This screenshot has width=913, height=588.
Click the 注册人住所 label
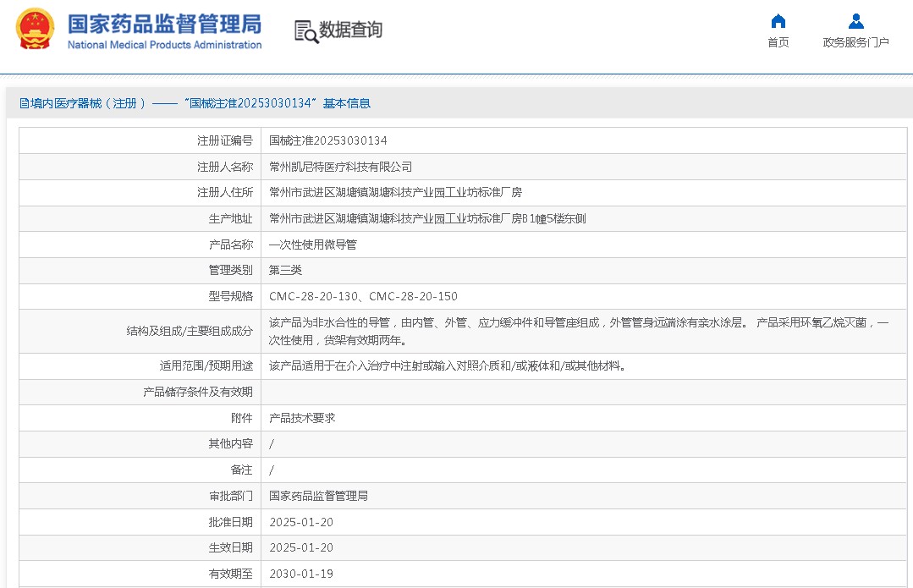coord(225,193)
